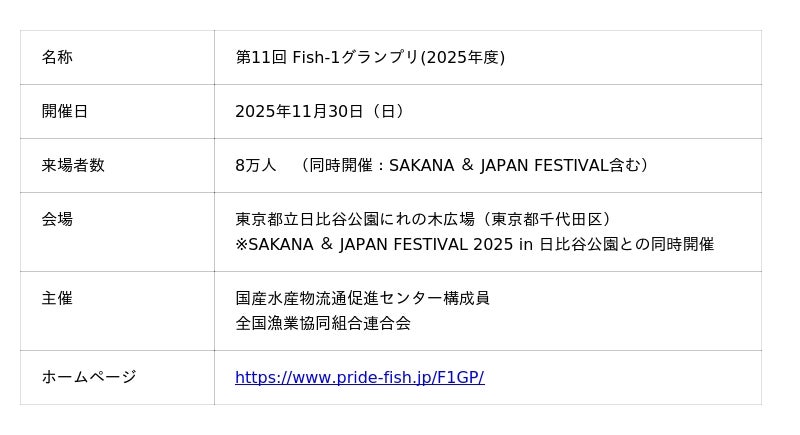Click the (2025年度) text in the name row
The image size is (800, 435).
click(463, 57)
